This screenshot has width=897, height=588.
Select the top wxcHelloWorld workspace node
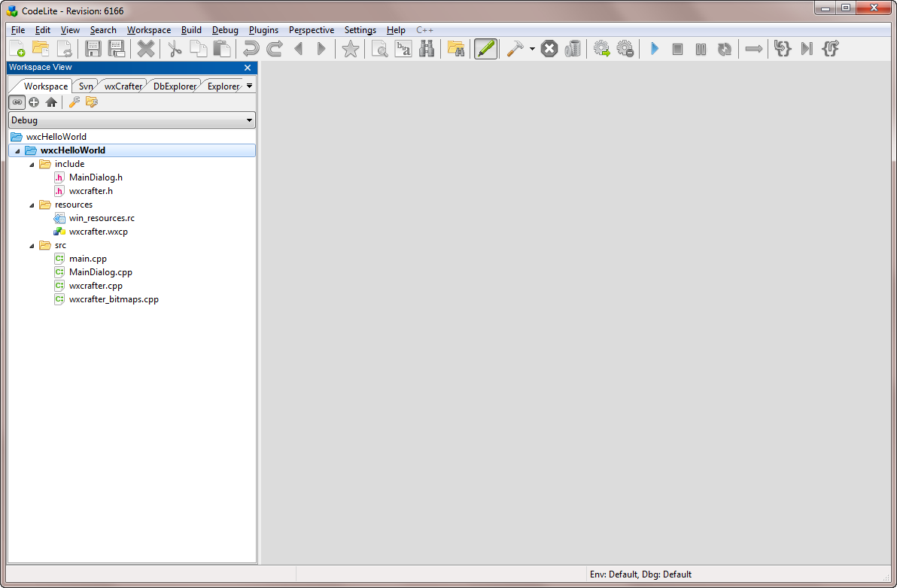56,137
